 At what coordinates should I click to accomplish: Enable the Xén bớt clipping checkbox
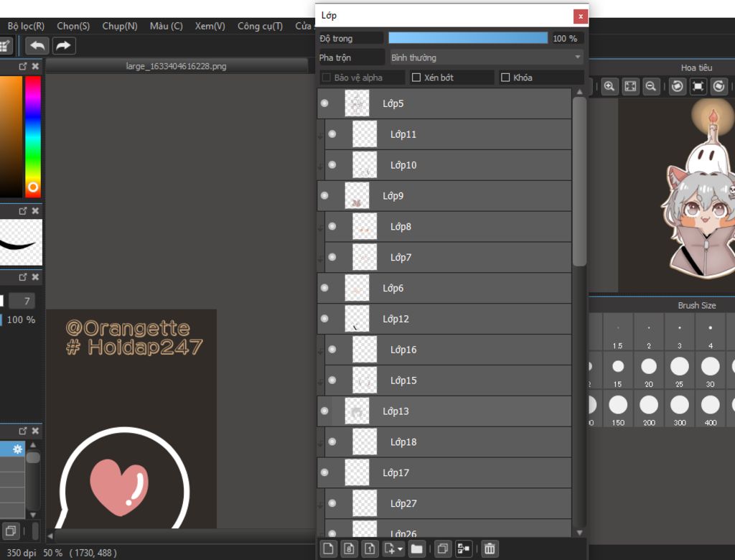point(416,78)
